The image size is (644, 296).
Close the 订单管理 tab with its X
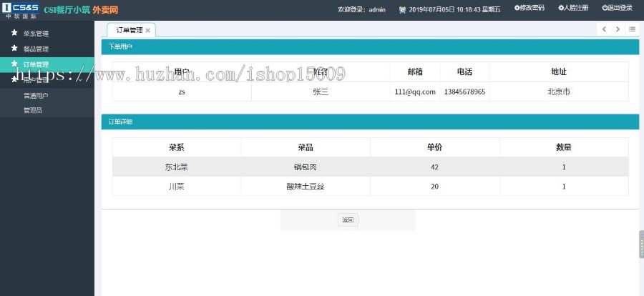pos(147,31)
